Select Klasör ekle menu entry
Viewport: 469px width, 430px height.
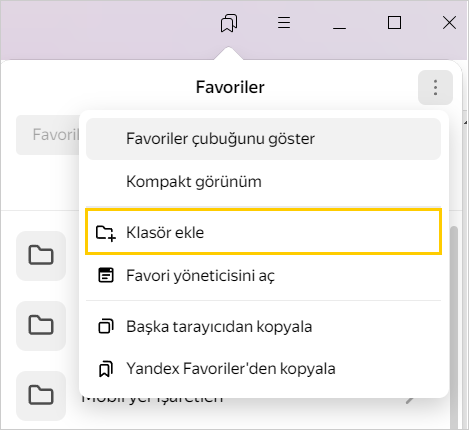[x=263, y=232]
